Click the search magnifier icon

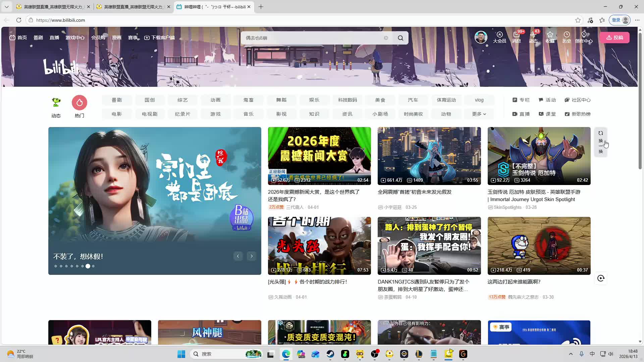[400, 38]
